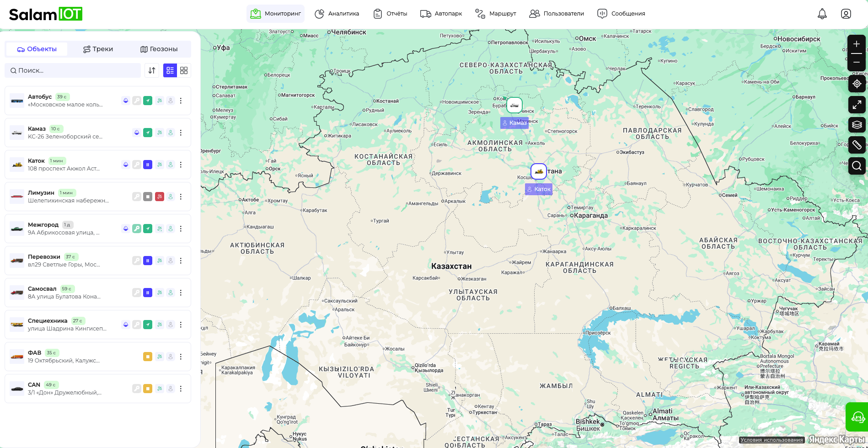Open the Аналитика section
The width and height of the screenshot is (868, 448).
point(337,14)
